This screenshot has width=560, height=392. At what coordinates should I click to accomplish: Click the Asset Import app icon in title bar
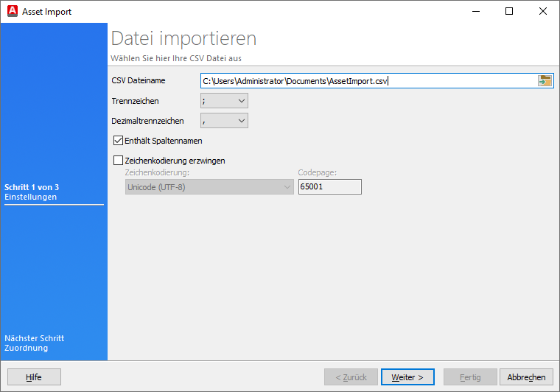13,11
